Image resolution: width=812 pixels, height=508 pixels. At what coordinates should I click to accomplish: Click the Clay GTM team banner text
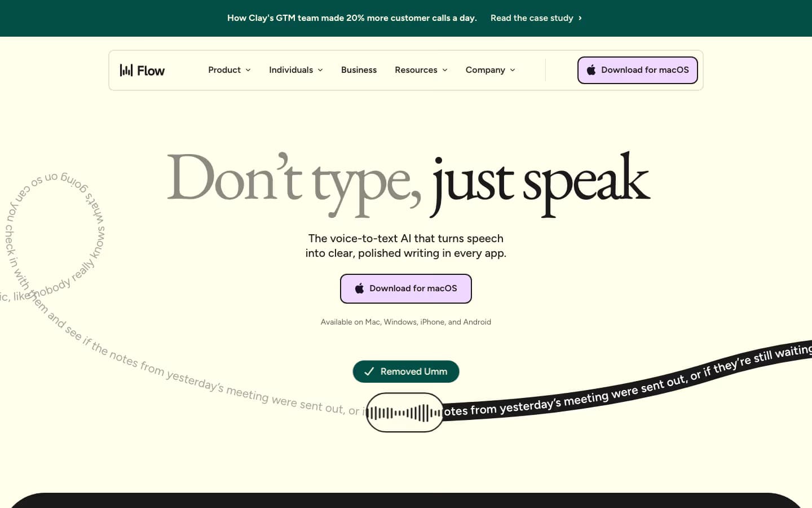click(352, 18)
